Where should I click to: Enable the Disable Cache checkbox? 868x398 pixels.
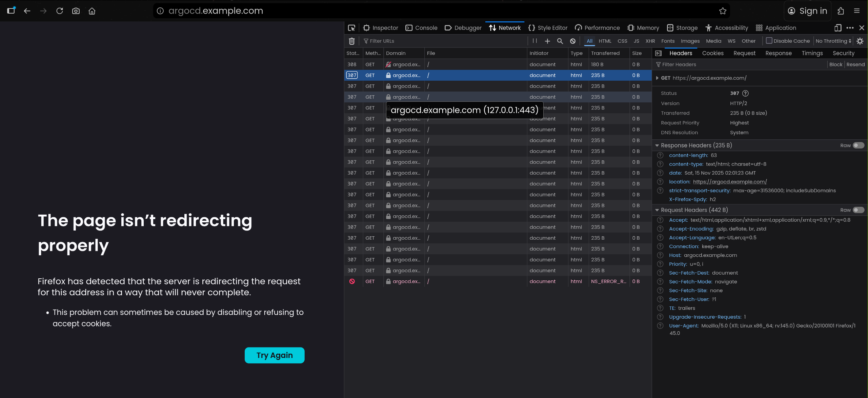click(x=769, y=41)
